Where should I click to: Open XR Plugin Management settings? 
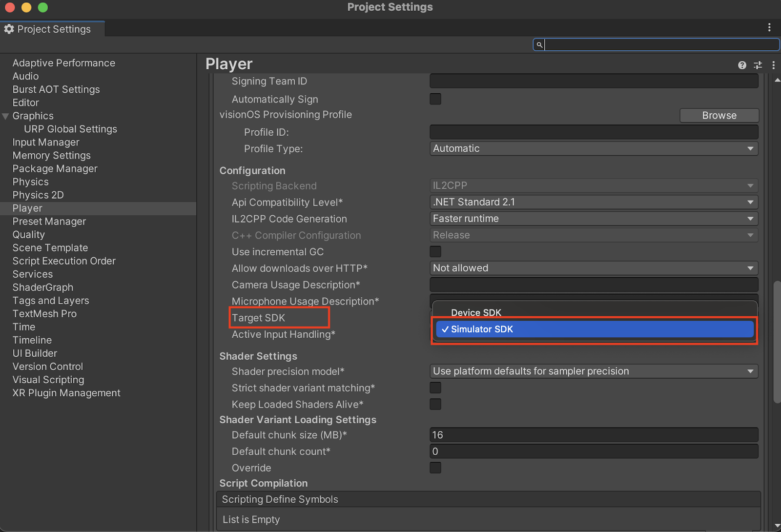click(66, 392)
